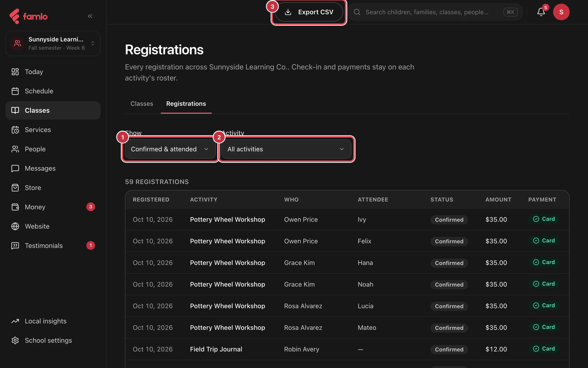Click the REGISTERED column header
588x368 pixels.
[x=151, y=200]
